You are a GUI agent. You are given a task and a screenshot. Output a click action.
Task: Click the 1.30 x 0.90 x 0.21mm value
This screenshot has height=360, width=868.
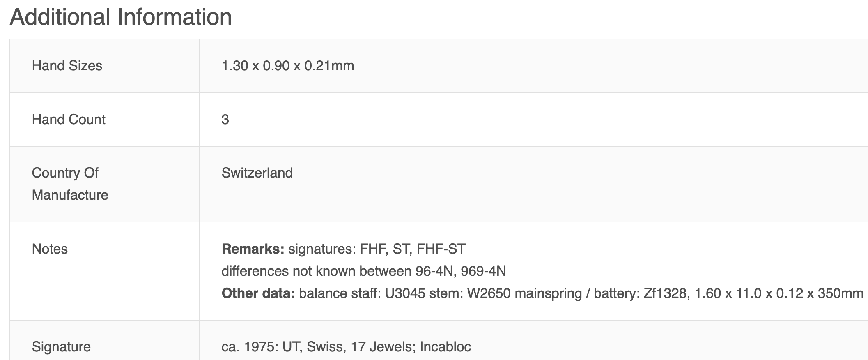pos(287,66)
